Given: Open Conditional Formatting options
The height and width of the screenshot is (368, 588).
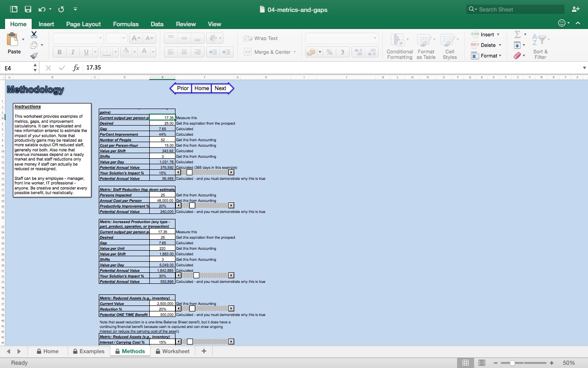Looking at the screenshot, I should point(399,45).
